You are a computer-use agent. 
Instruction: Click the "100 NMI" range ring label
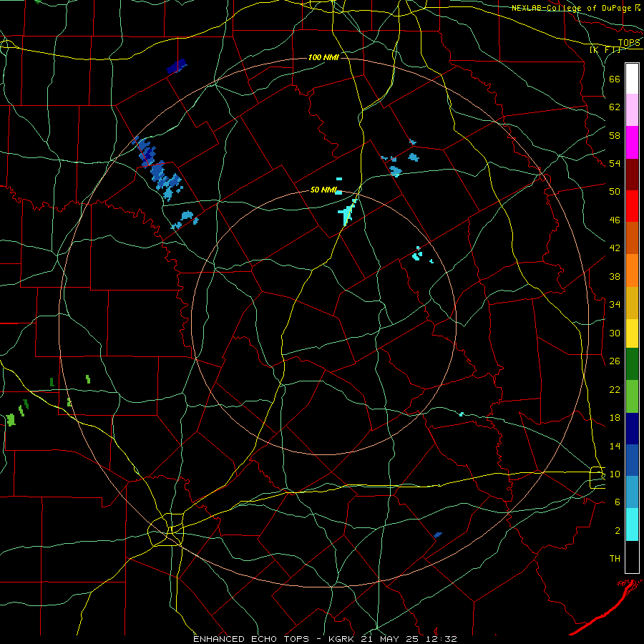[323, 57]
